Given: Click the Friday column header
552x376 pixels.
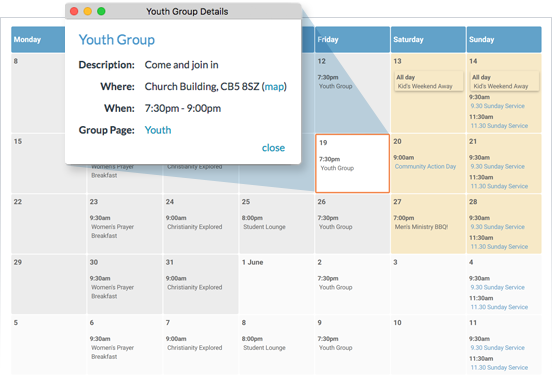Looking at the screenshot, I should coord(352,39).
